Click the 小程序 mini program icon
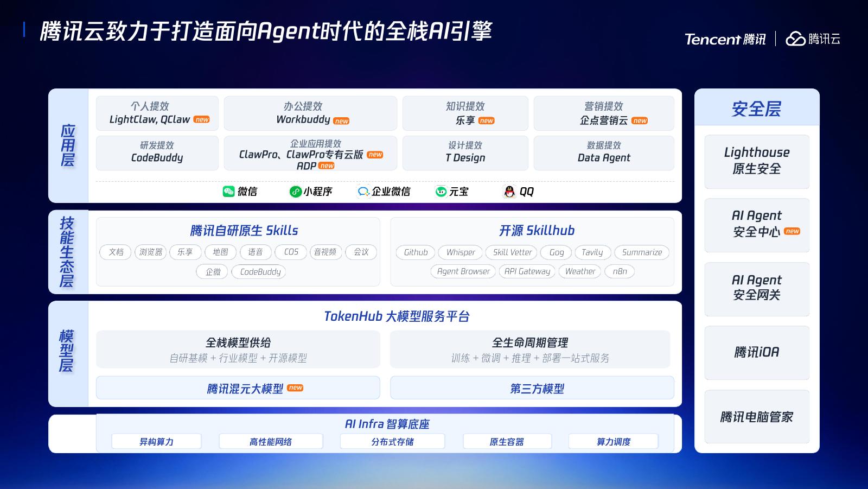 [296, 192]
